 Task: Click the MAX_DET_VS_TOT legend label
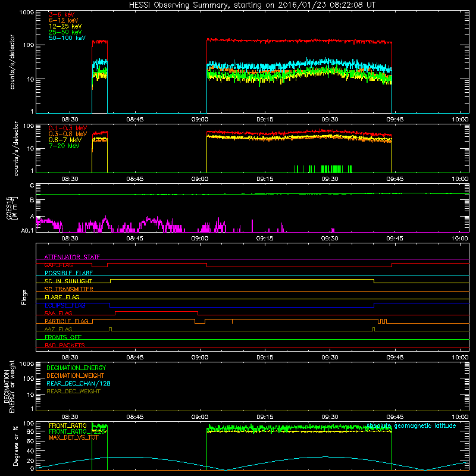coord(74,437)
